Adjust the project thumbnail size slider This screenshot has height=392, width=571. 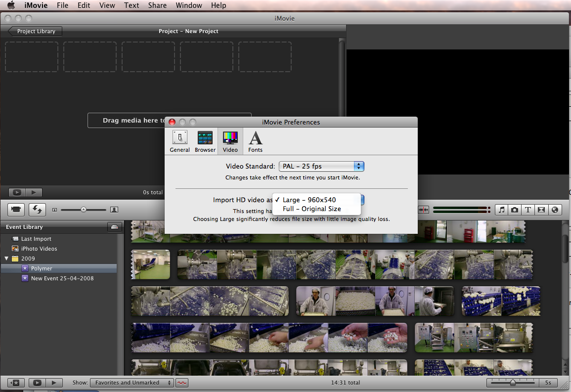click(84, 210)
